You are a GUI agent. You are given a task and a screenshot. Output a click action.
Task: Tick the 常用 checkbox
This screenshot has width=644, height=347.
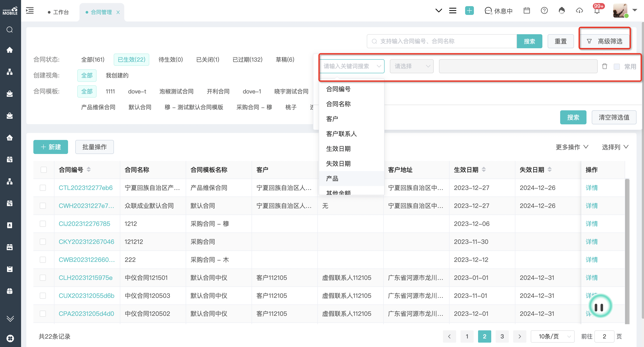click(617, 66)
